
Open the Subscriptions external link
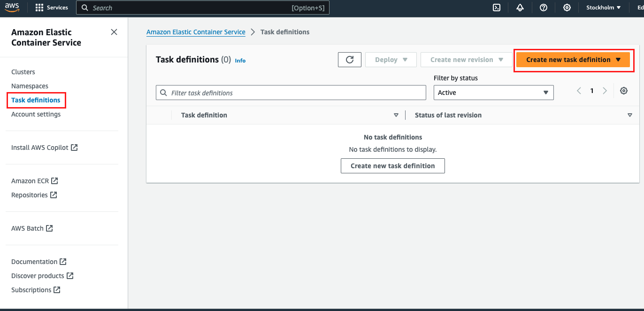point(36,290)
